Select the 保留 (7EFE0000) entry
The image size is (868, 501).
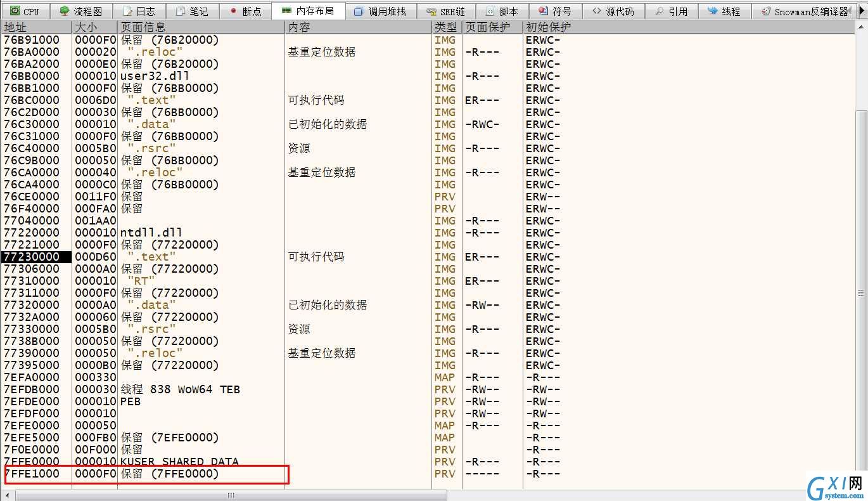pos(170,438)
